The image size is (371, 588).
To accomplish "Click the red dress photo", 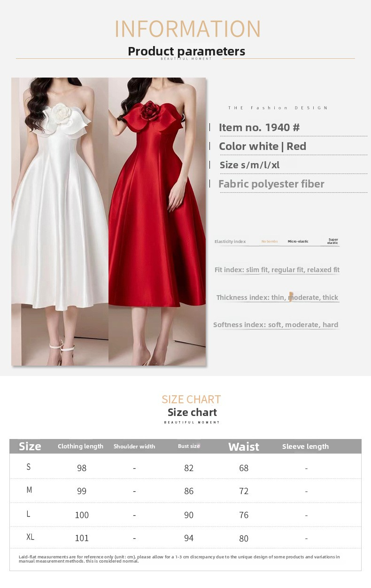I will (157, 221).
